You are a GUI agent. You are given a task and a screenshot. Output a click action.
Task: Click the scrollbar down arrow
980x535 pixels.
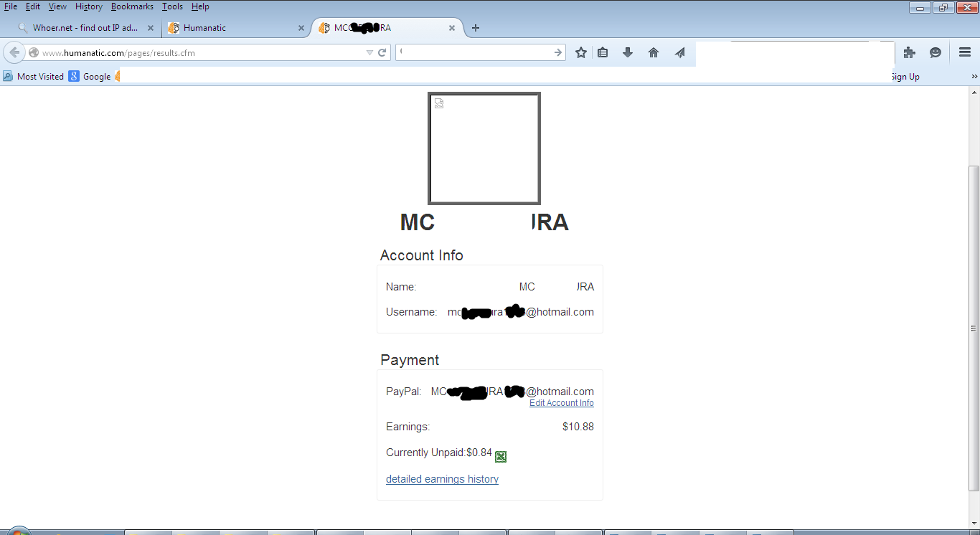click(974, 523)
